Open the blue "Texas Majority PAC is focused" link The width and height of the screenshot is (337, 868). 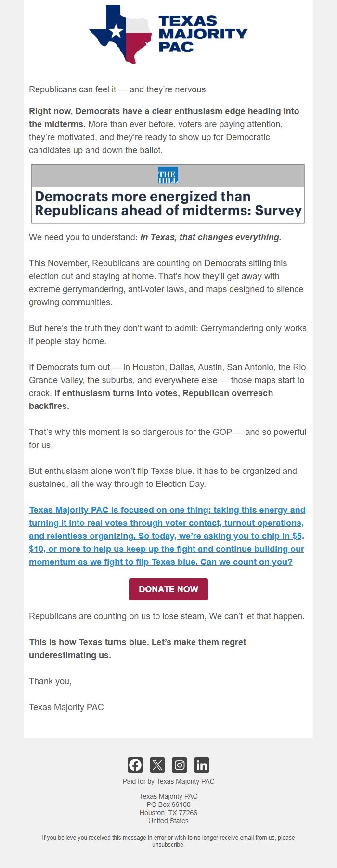pyautogui.click(x=167, y=536)
